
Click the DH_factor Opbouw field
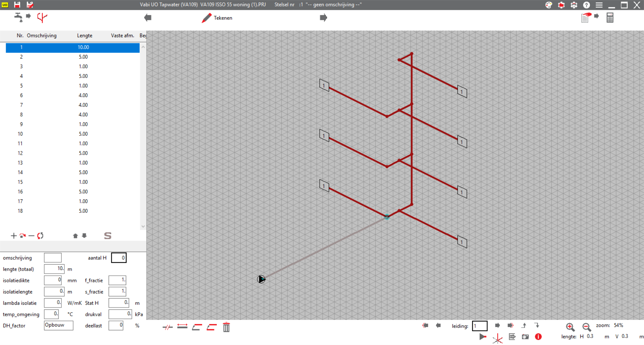59,325
